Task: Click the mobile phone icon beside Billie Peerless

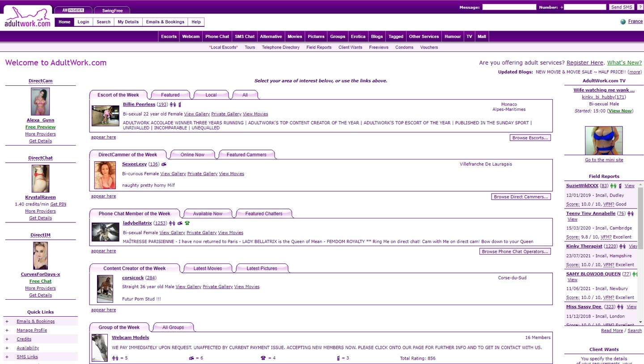Action: (x=180, y=105)
